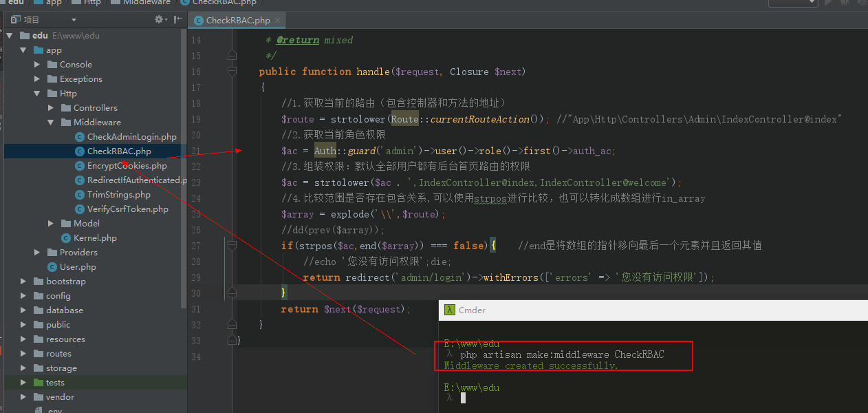Image resolution: width=868 pixels, height=413 pixels.
Task: Close the CheckRBAC.php editor tab
Action: [x=278, y=21]
